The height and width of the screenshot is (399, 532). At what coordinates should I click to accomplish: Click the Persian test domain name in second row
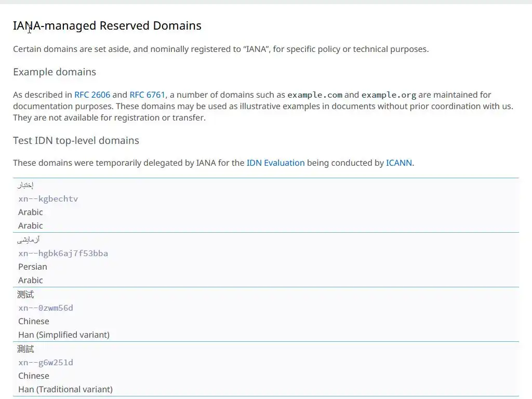point(29,240)
